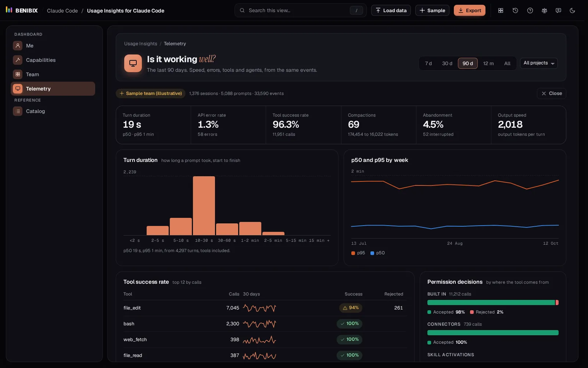588x368 pixels.
Task: Select the 30 d time range
Action: pos(447,63)
